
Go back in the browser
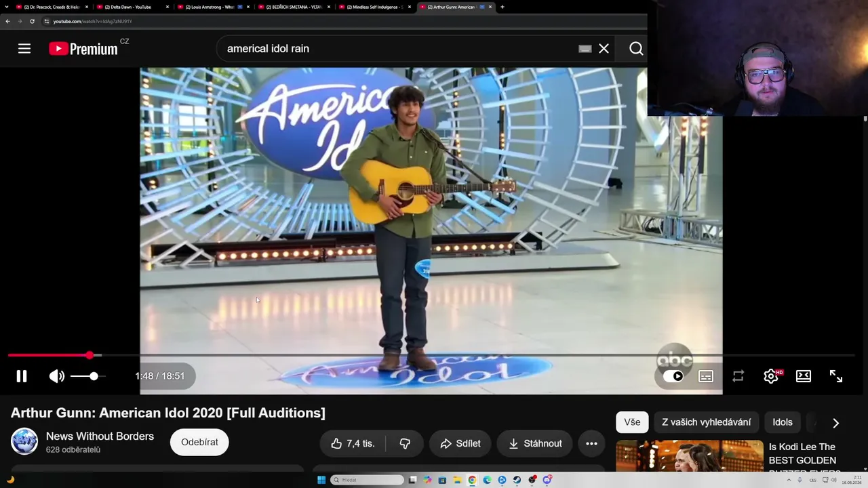coord(7,21)
